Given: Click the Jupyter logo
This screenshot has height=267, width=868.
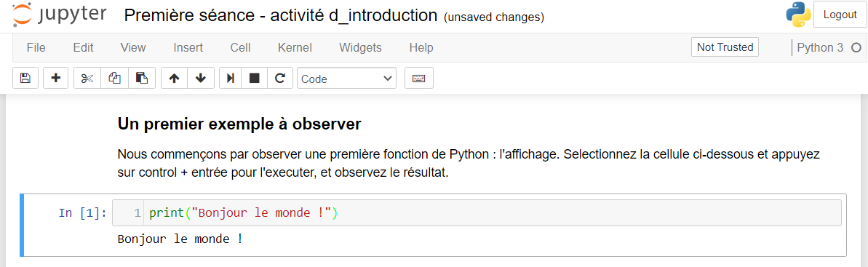Looking at the screenshot, I should 60,15.
